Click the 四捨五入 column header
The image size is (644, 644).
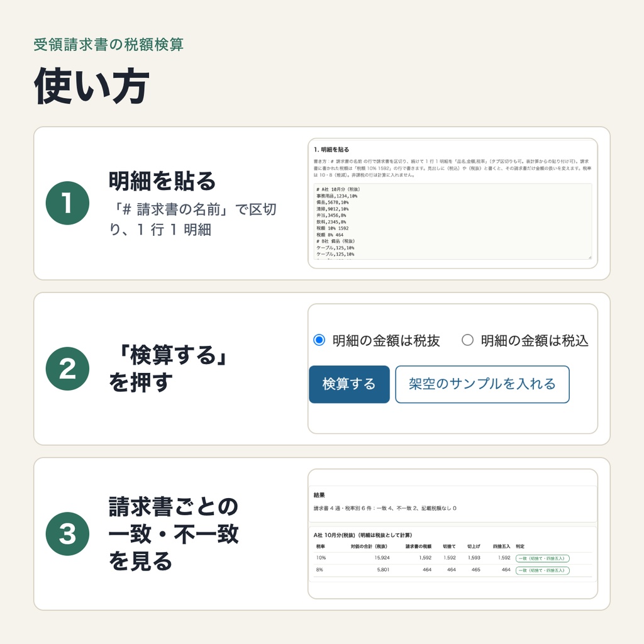tap(501, 547)
